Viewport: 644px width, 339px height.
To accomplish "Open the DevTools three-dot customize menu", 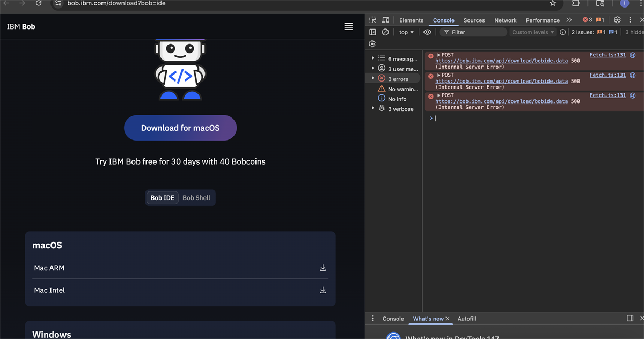I will (629, 20).
